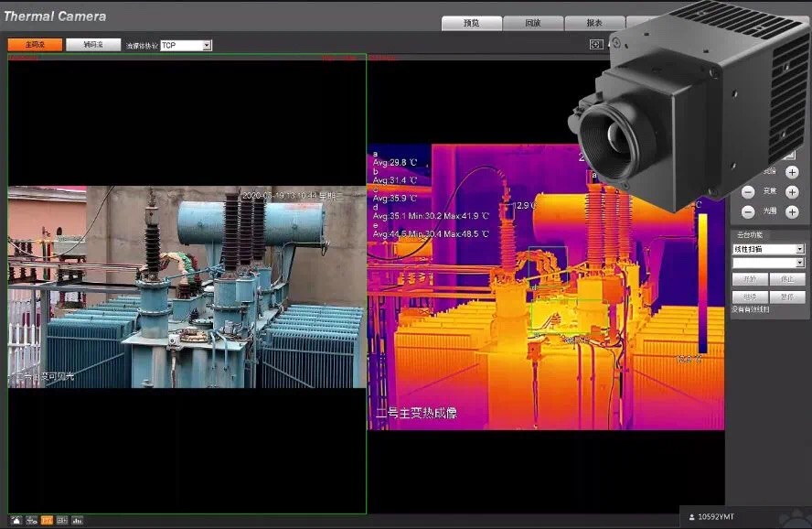Viewport: 812px width, 529px height.
Task: Select the visible-light transformer video pane
Action: (x=187, y=286)
